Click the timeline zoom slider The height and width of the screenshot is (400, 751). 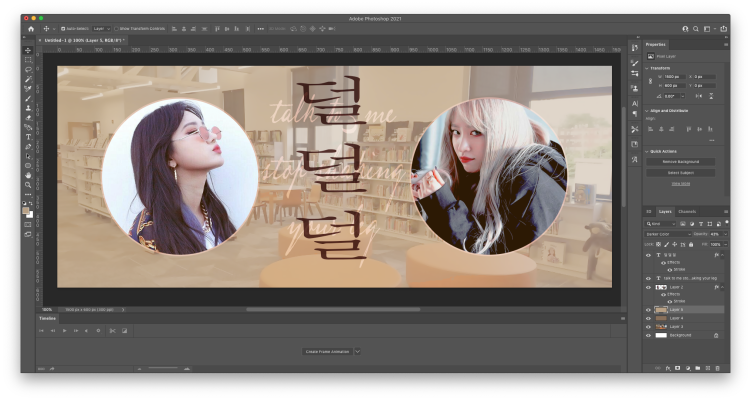pos(163,368)
